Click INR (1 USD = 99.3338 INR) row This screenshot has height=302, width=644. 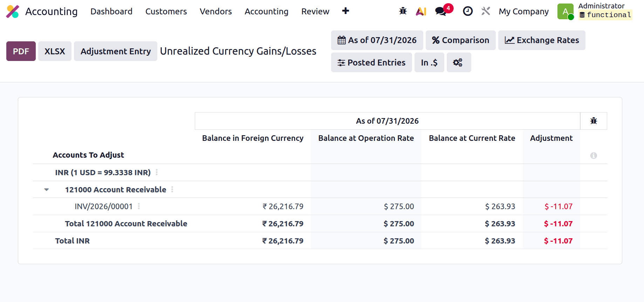[x=103, y=172]
